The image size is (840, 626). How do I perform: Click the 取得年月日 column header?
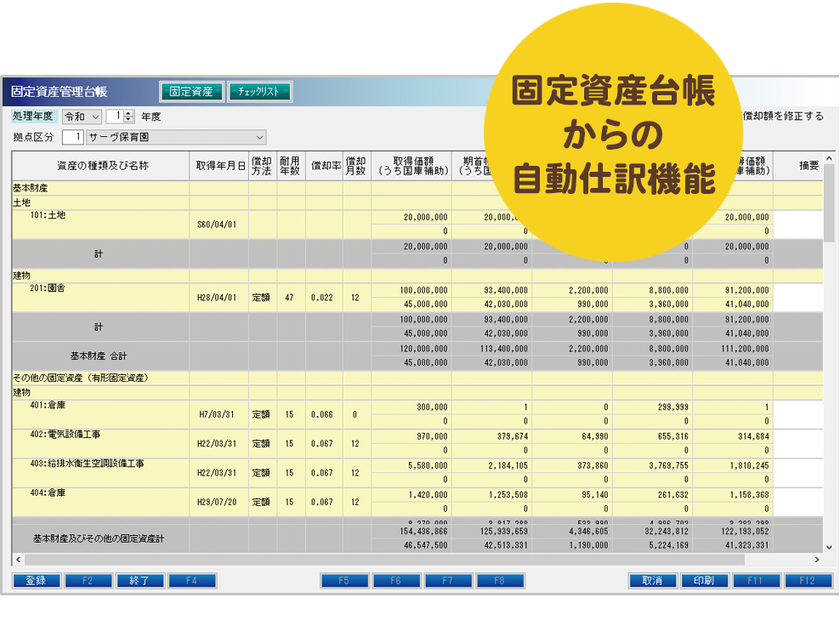point(219,166)
